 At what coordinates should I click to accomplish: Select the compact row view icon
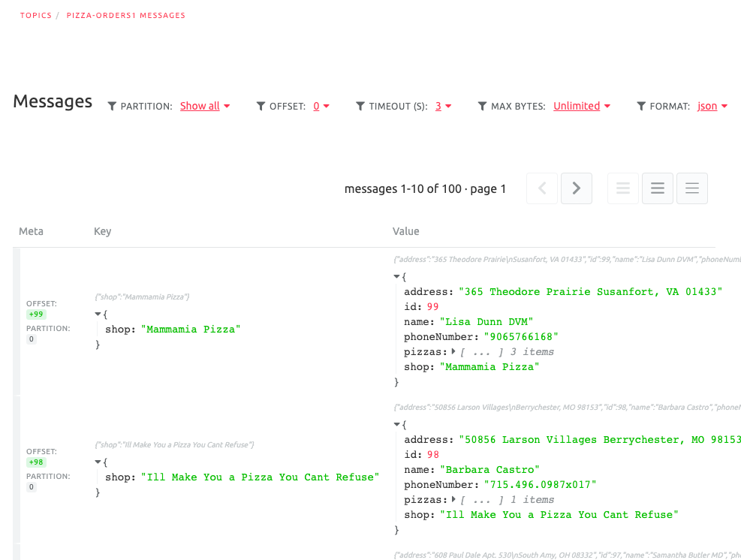coord(622,188)
